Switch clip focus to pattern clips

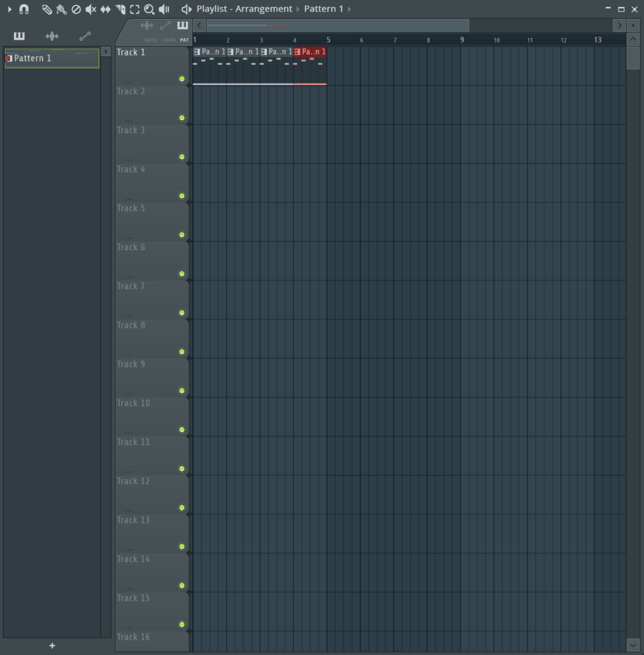(x=182, y=25)
